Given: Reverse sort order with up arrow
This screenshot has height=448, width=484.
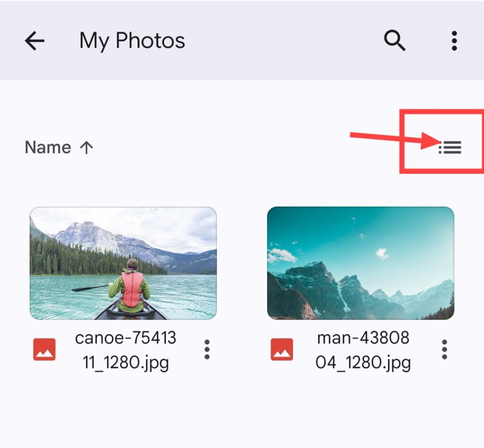Looking at the screenshot, I should pyautogui.click(x=86, y=147).
